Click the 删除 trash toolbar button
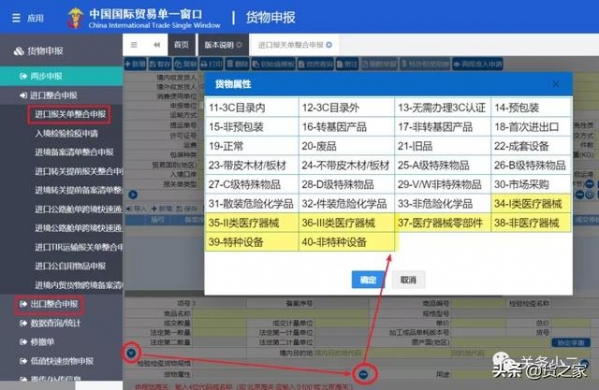Screen dimensions: 599x390 [237, 64]
